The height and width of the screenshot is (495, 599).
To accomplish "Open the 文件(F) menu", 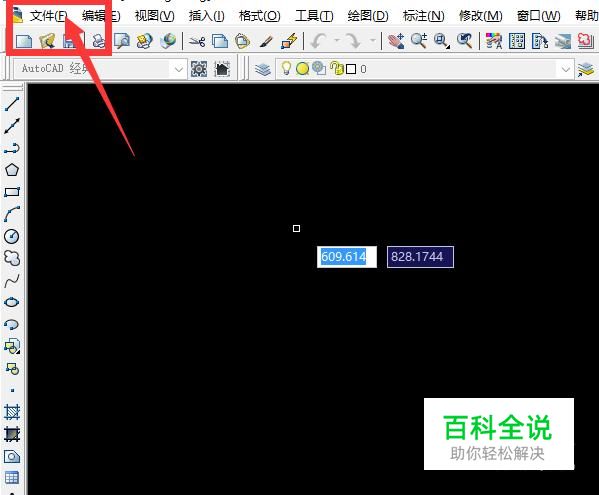I will (x=49, y=16).
